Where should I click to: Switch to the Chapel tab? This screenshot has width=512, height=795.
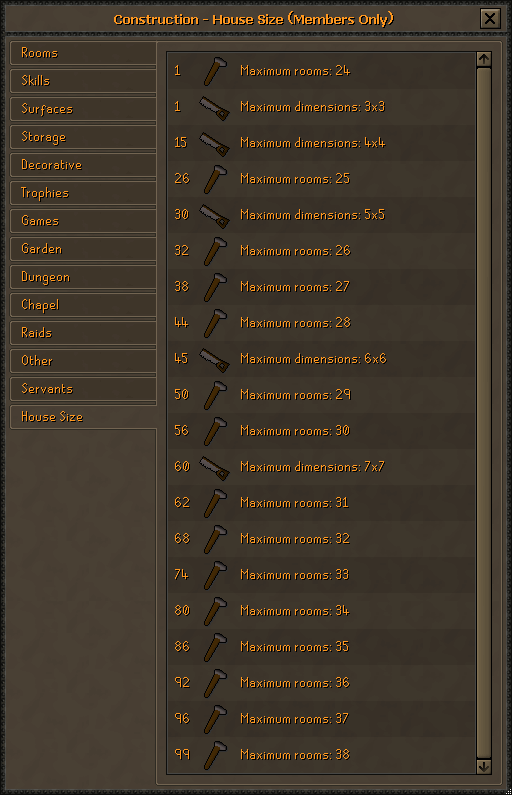pyautogui.click(x=83, y=305)
